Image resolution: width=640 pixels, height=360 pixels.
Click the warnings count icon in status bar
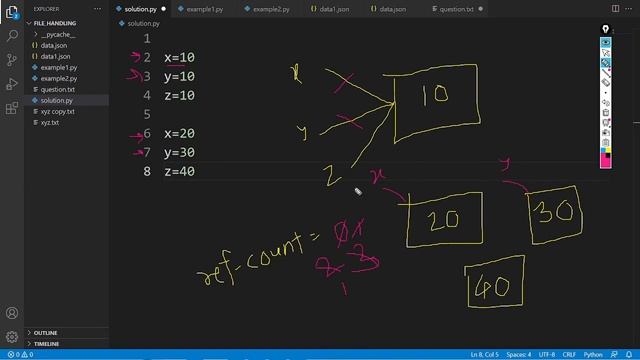24,354
